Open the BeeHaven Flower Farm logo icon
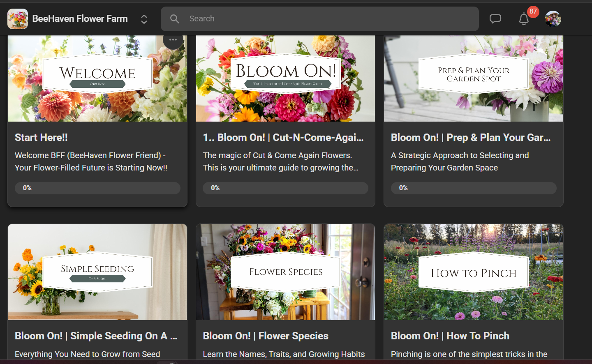This screenshot has height=364, width=592. (x=18, y=19)
